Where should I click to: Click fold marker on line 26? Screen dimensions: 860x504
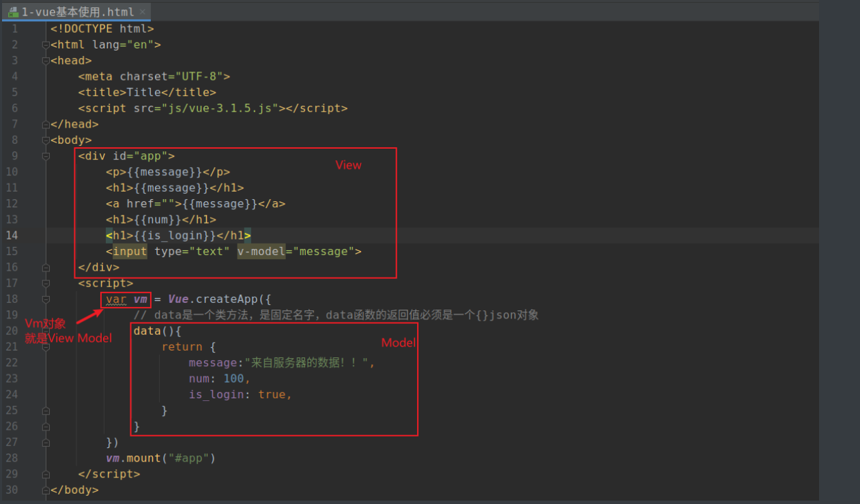pyautogui.click(x=46, y=426)
